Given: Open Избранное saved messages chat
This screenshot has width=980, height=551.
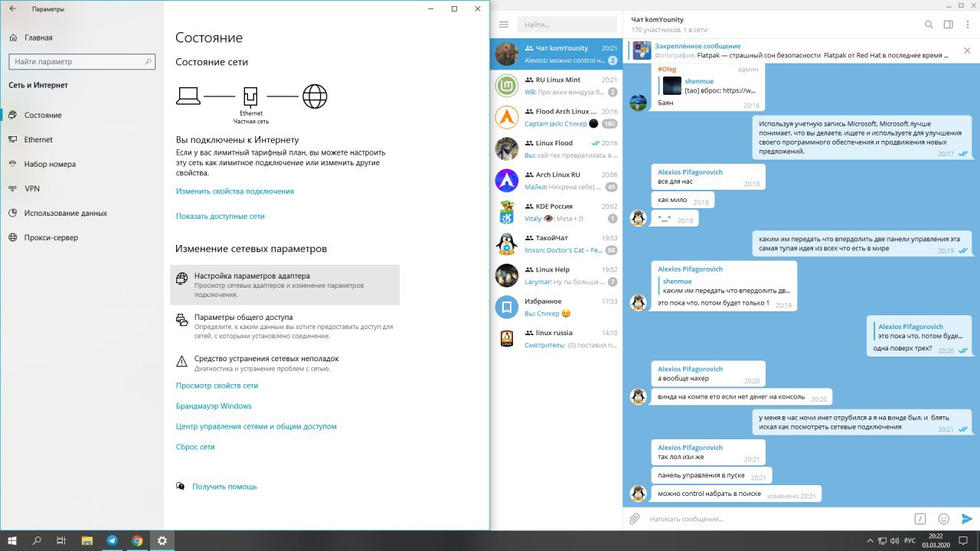Looking at the screenshot, I should (557, 307).
